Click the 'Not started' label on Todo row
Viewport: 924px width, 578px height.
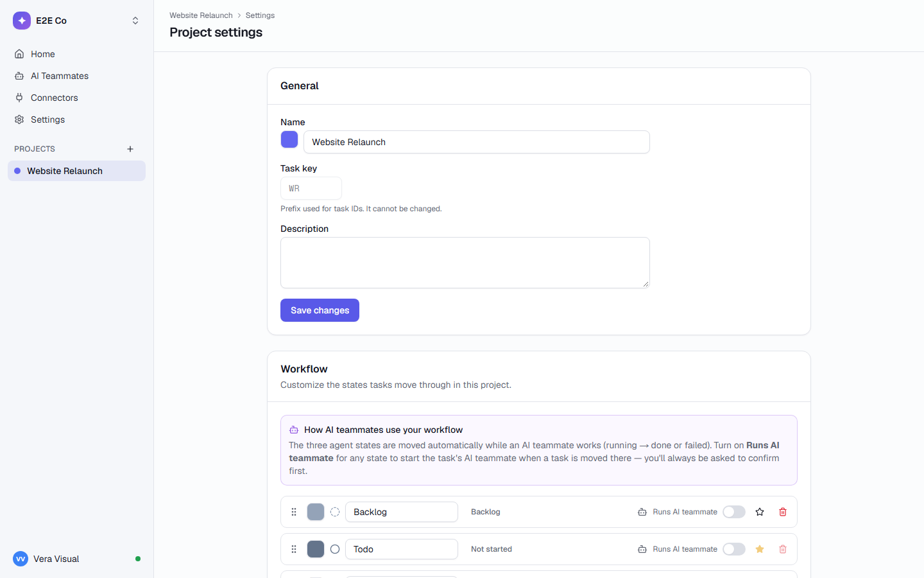click(x=492, y=549)
